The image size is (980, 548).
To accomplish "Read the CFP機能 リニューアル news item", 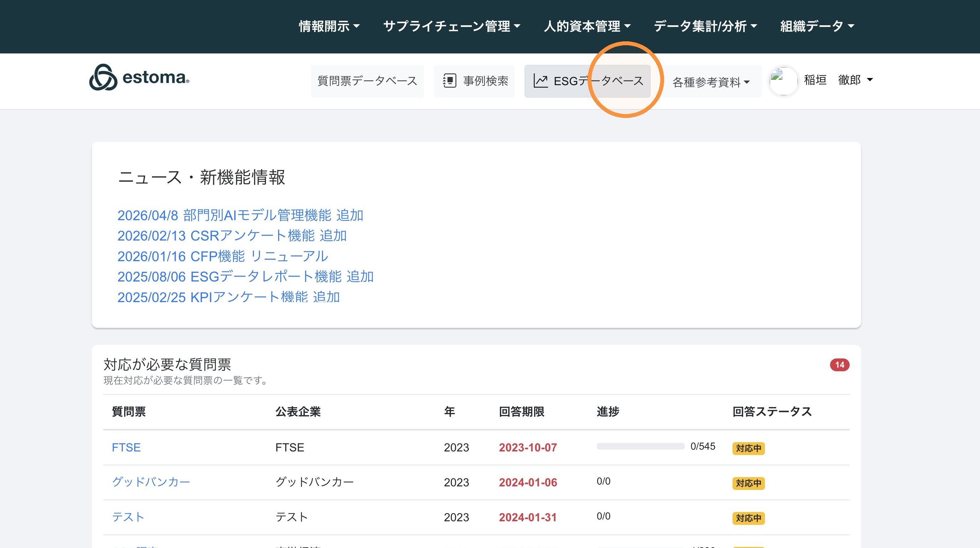I will pyautogui.click(x=223, y=257).
